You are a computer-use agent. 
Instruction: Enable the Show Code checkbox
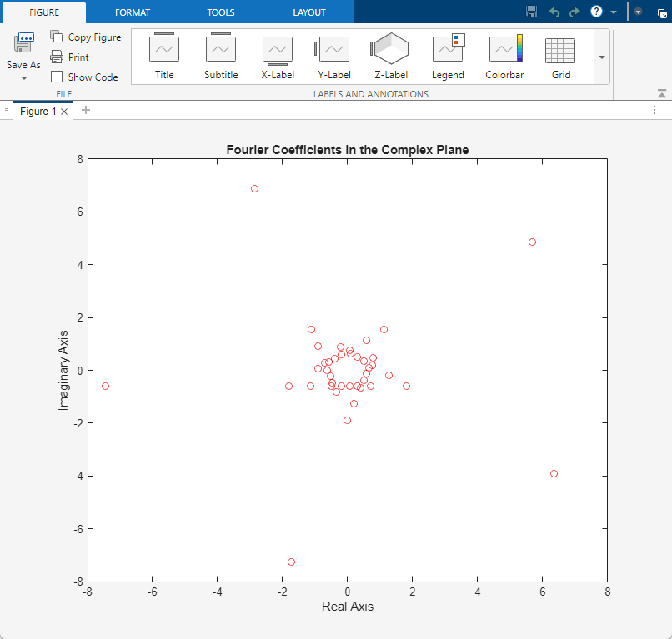coord(57,77)
